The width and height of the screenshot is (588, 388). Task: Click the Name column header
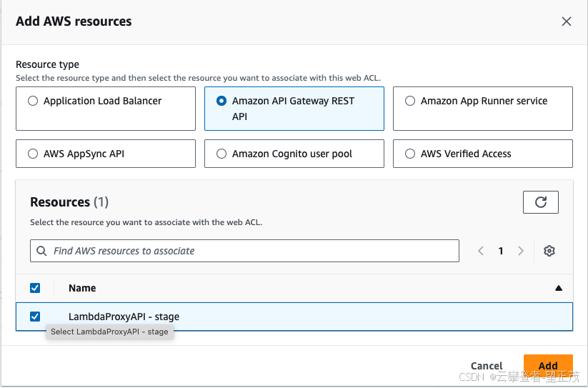point(82,288)
